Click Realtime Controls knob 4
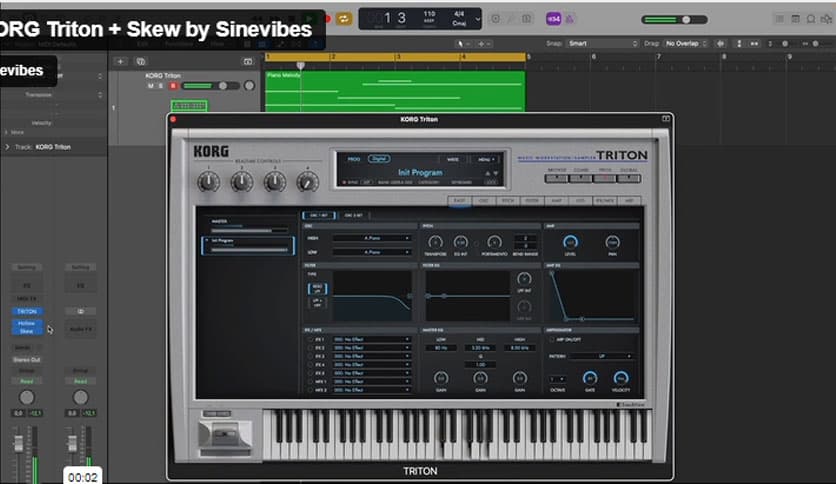 (x=308, y=182)
